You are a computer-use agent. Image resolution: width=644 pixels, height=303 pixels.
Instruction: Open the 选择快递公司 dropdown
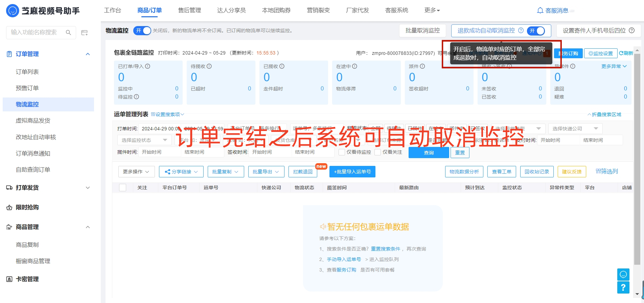point(575,129)
